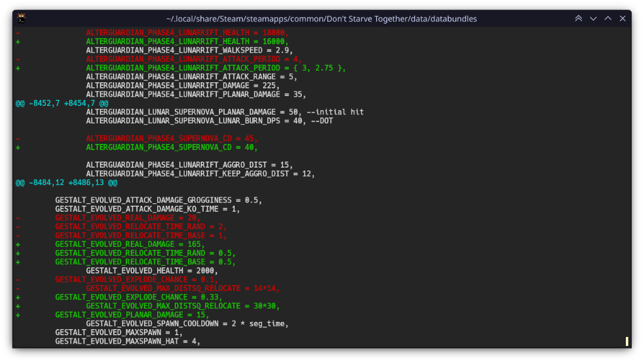Click the hunk header @@ -8452,7 +8454,7 @@
Image resolution: width=644 pixels, height=363 pixels.
click(62, 103)
